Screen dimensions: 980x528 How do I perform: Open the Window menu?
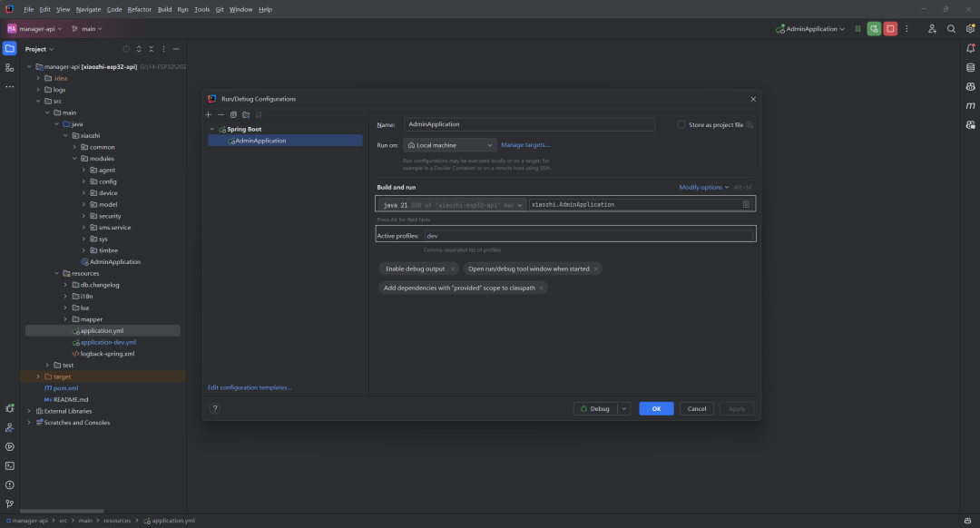tap(240, 9)
